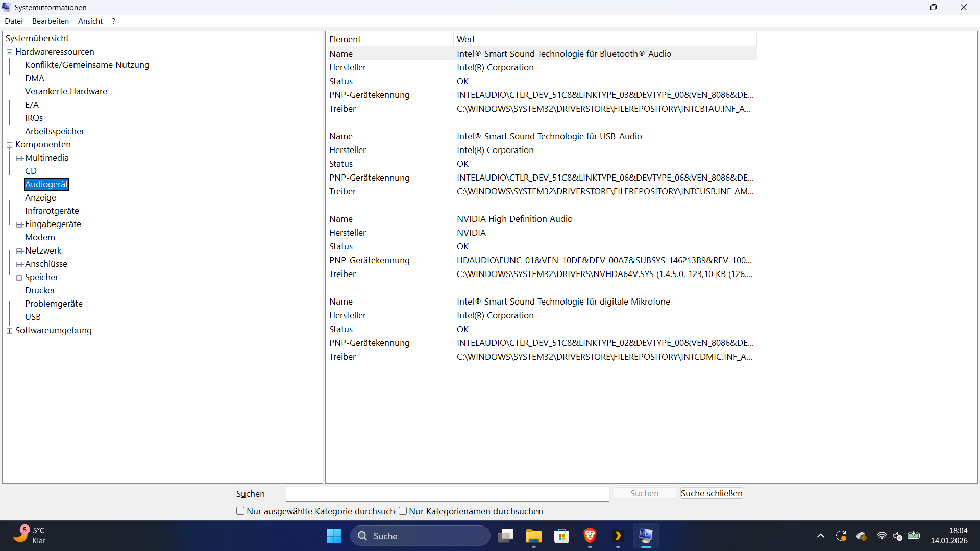Open WiFi settings from the system tray
Screen dimensions: 980x551
pos(882,536)
